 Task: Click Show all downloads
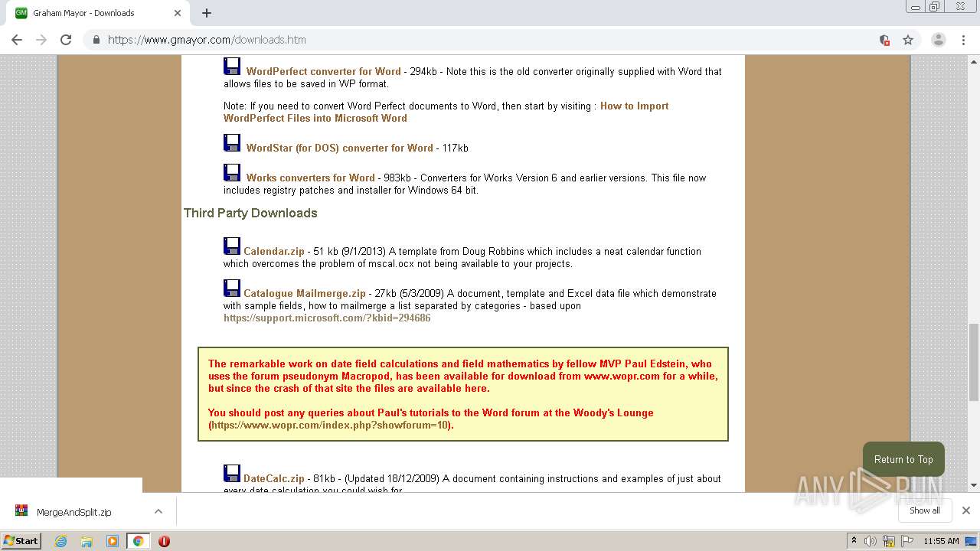(x=924, y=510)
